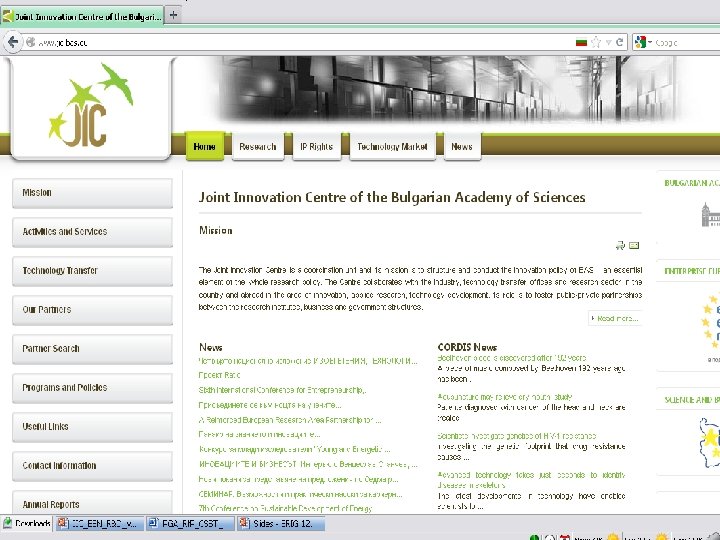Open the Young and Energetic competition news link

click(294, 450)
